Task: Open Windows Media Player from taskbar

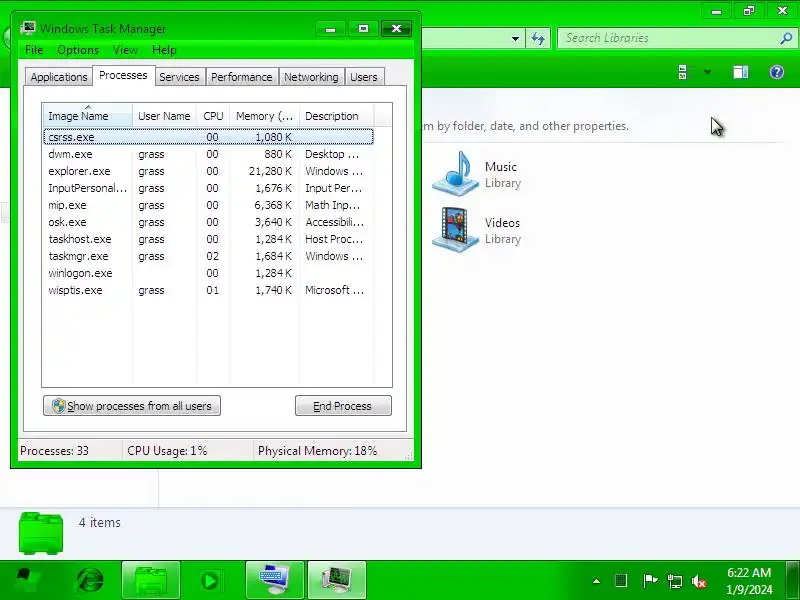Action: pyautogui.click(x=210, y=580)
